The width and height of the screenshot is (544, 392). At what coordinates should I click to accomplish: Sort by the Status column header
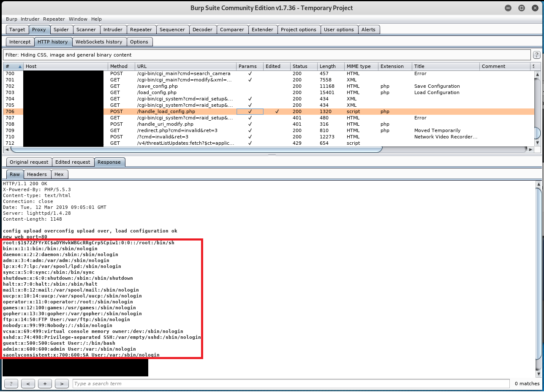click(x=304, y=66)
